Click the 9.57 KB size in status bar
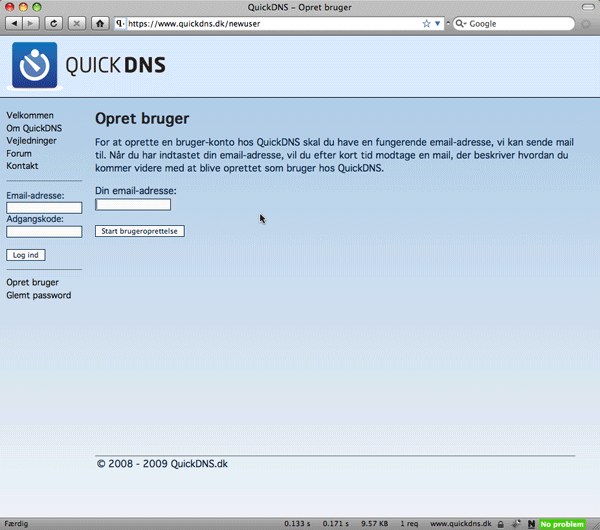The image size is (600, 530). [x=375, y=524]
